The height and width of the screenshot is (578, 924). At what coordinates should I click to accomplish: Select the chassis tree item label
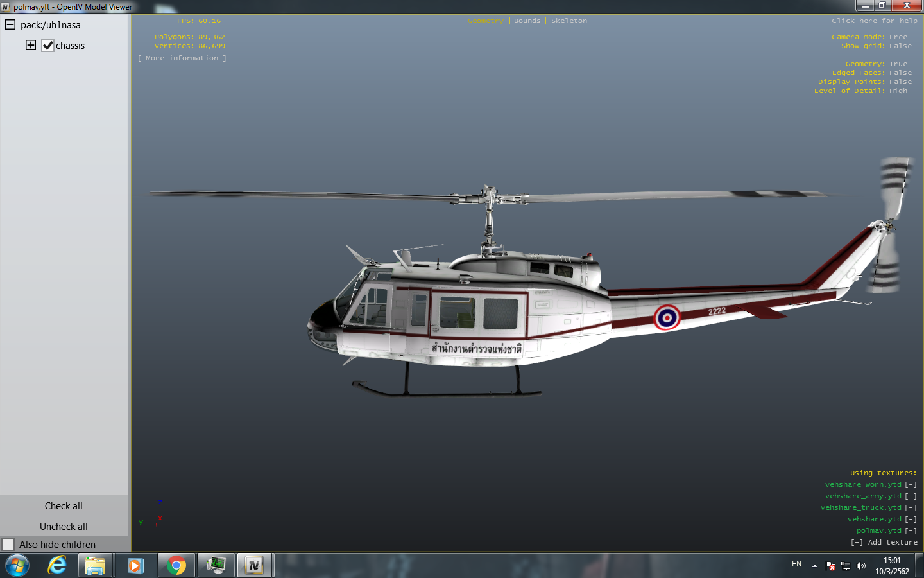[70, 46]
